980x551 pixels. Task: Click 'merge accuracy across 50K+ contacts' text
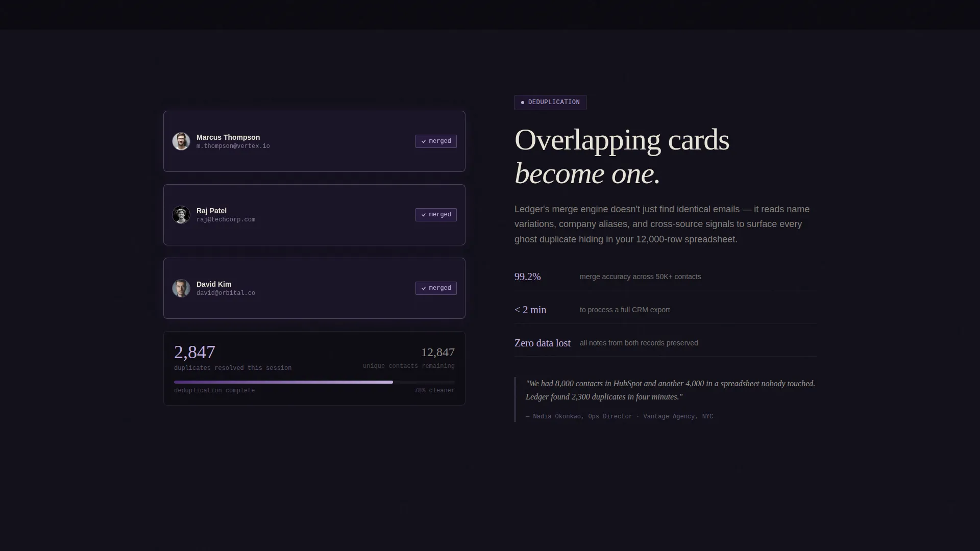click(641, 277)
